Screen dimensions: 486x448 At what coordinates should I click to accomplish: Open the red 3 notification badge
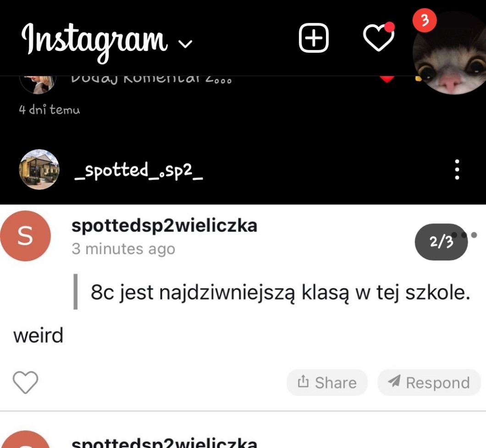(x=425, y=21)
